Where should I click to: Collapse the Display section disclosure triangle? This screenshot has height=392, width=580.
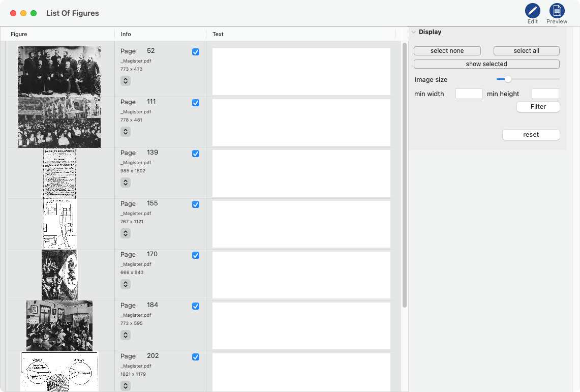[414, 32]
